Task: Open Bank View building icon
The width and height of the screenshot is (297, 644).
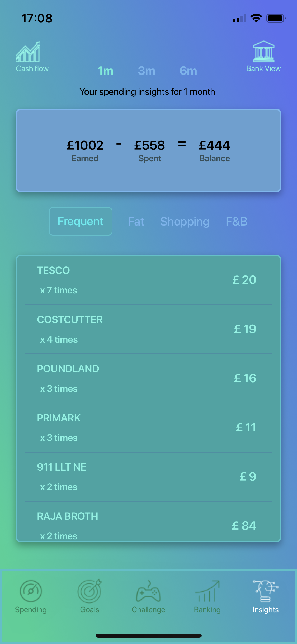Action: pyautogui.click(x=263, y=51)
